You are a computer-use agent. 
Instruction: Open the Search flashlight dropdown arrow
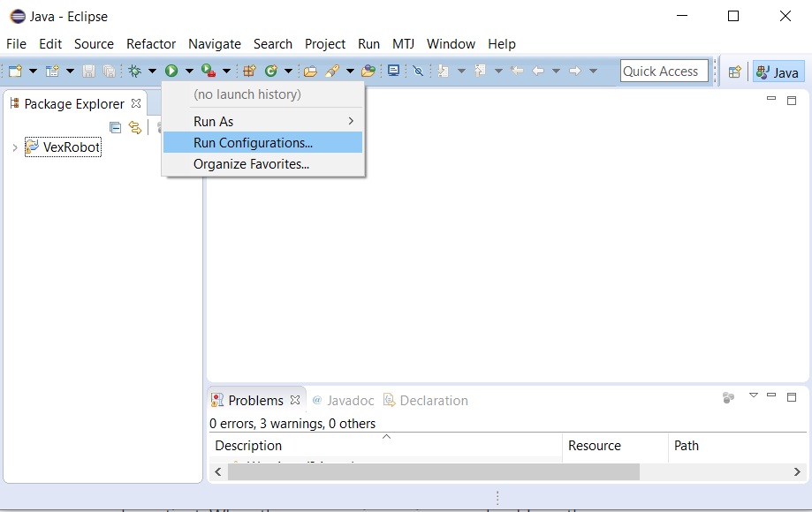350,71
